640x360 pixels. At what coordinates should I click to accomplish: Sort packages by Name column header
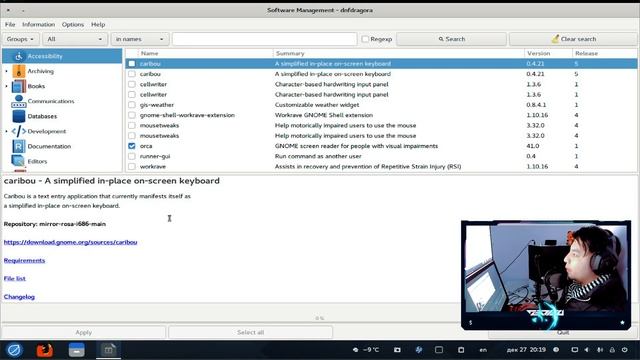click(206, 53)
